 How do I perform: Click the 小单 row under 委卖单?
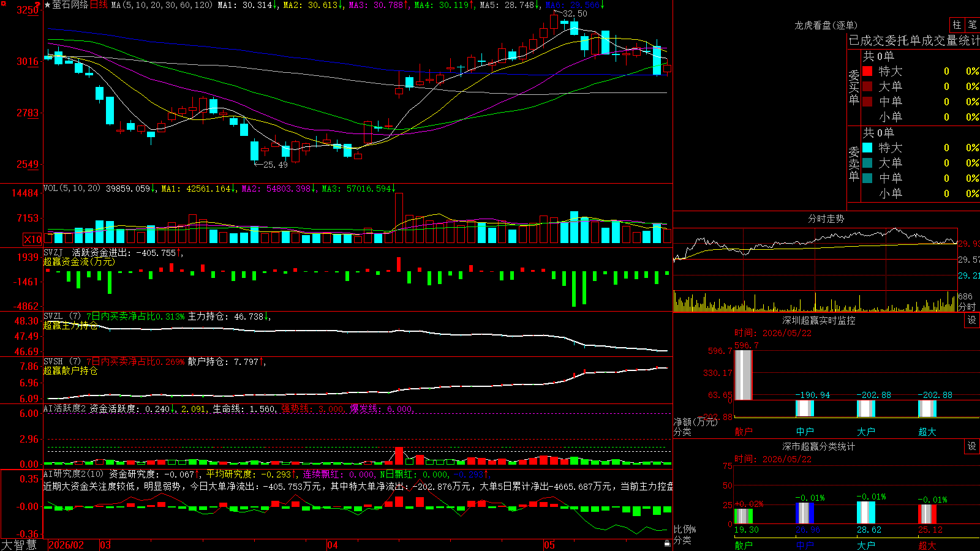921,193
